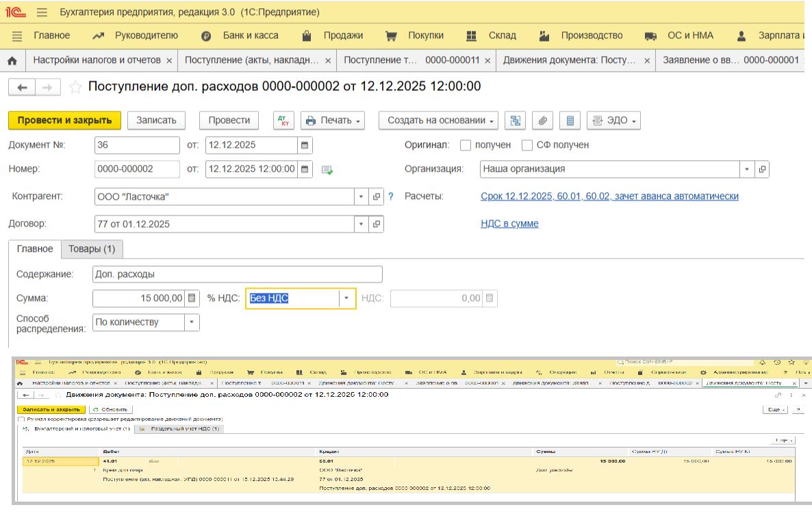The image size is (812, 518).
Task: Open the Продажи menu section
Action: (x=343, y=36)
